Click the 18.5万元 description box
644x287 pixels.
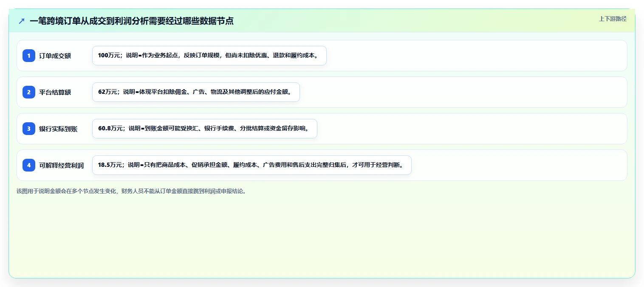(x=252, y=165)
